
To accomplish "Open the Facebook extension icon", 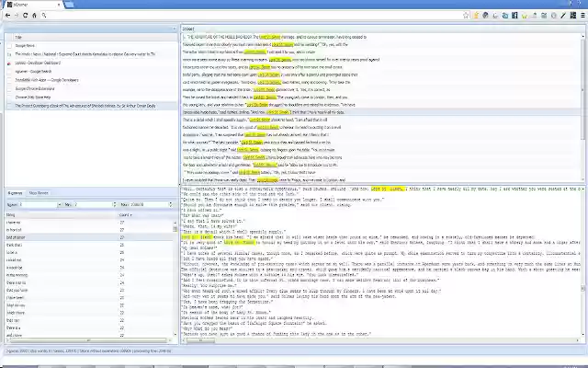I will click(x=514, y=16).
